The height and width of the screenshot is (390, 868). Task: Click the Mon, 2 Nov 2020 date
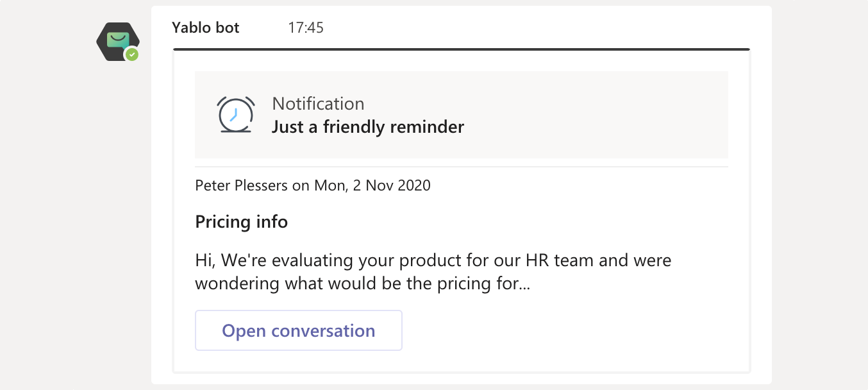point(372,186)
